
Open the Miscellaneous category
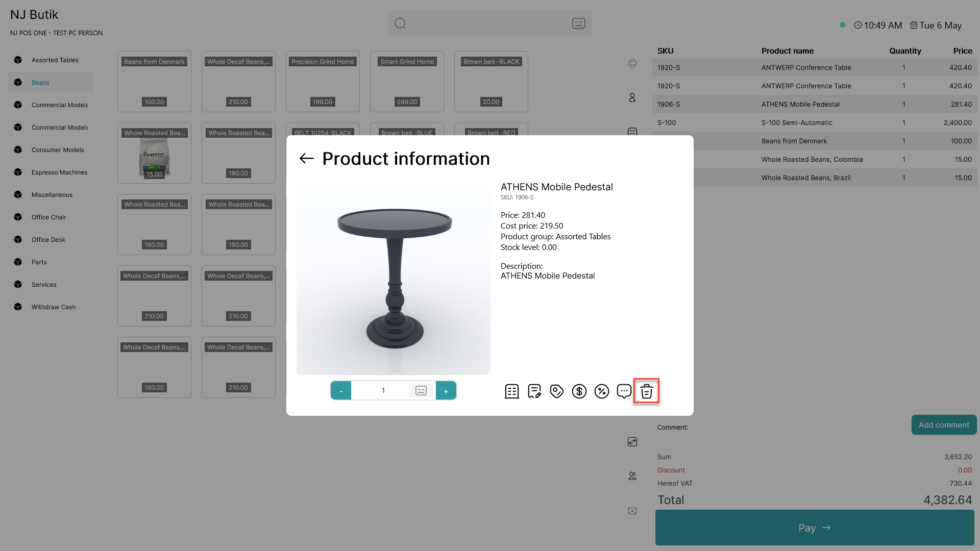click(51, 195)
